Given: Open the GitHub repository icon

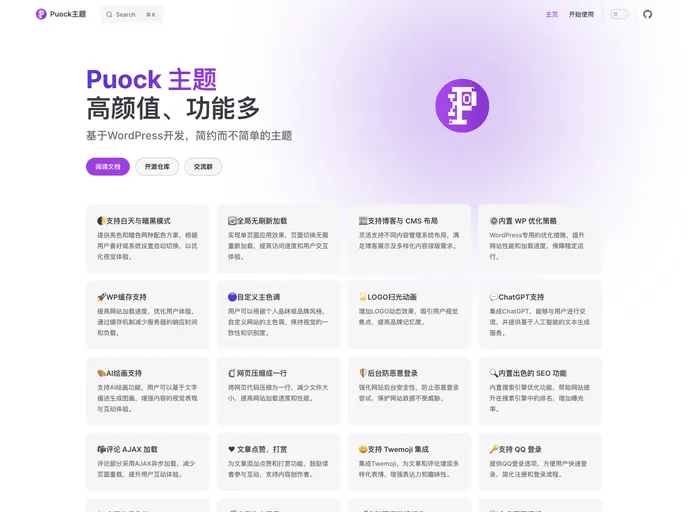Looking at the screenshot, I should pyautogui.click(x=648, y=14).
